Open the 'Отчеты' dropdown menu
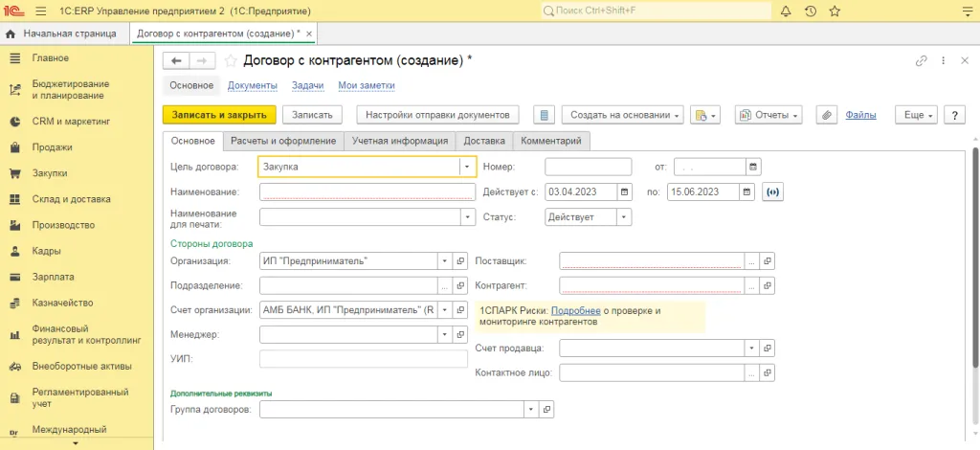This screenshot has width=980, height=450. click(768, 115)
